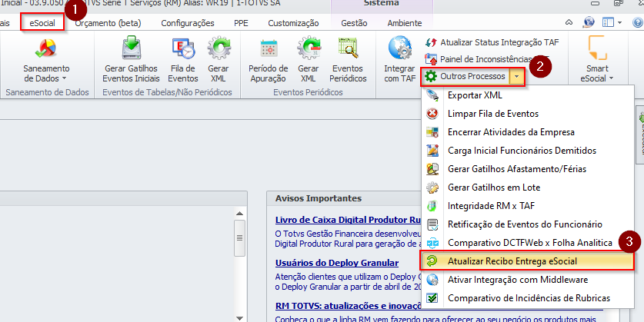Click the left panel scrollbar up arrow
Screen dimensions: 644x322
pyautogui.click(x=240, y=214)
